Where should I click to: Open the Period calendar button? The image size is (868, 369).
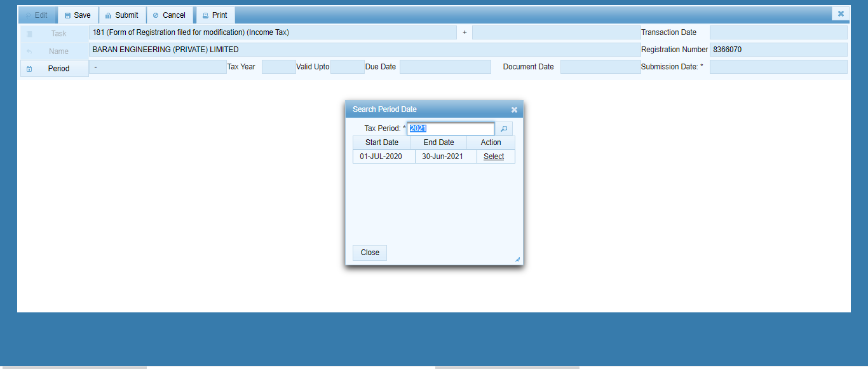click(x=55, y=69)
